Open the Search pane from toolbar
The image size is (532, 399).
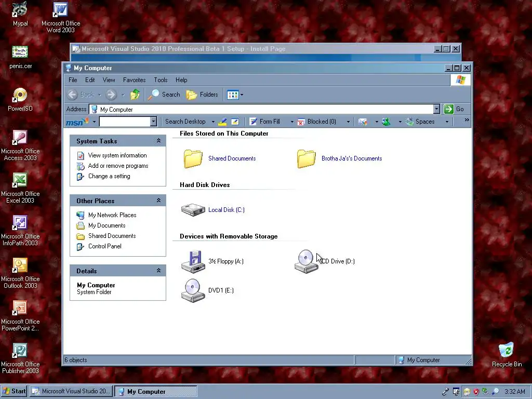[164, 95]
